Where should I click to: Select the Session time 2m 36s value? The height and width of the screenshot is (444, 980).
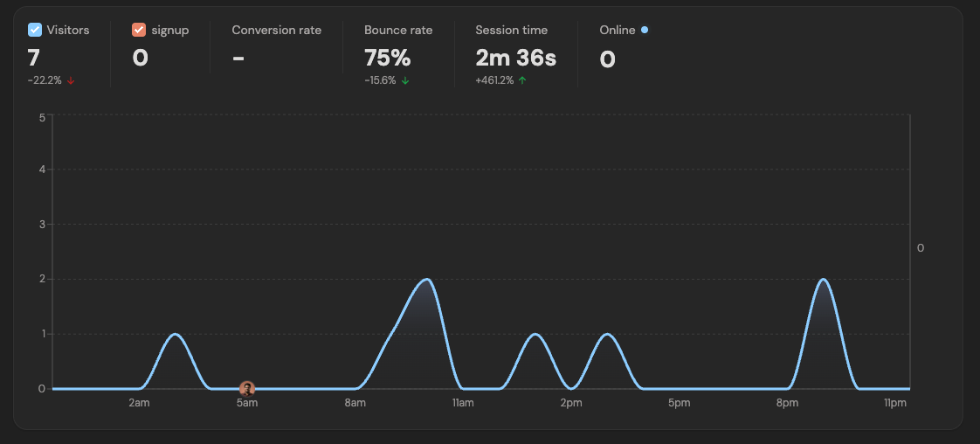[x=515, y=59]
